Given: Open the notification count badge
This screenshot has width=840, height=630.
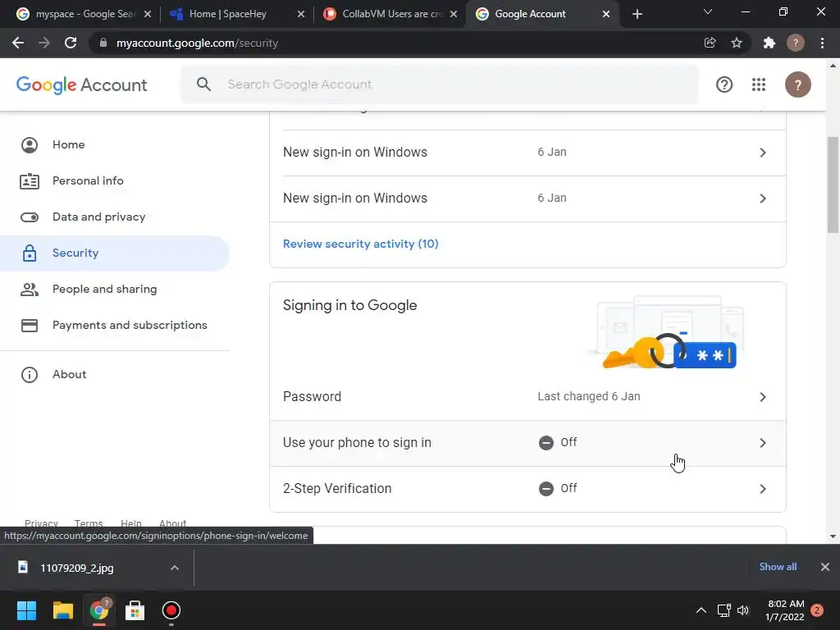Looking at the screenshot, I should (x=817, y=610).
